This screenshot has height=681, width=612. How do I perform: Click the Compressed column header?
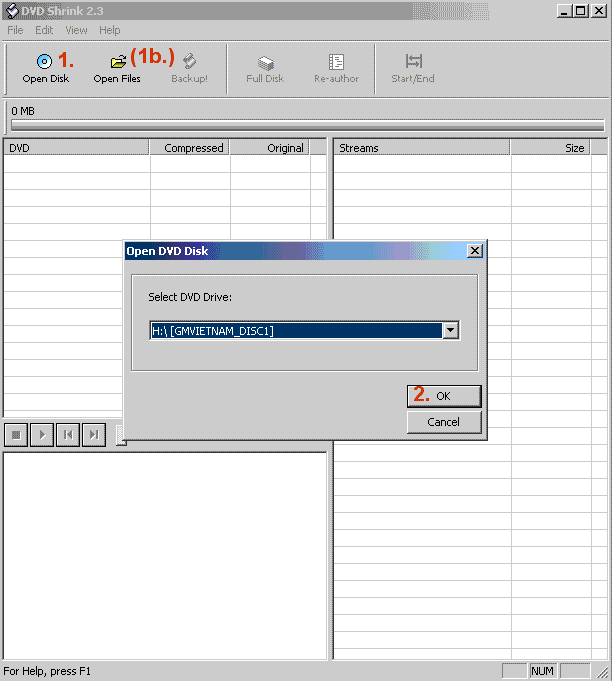pyautogui.click(x=189, y=148)
